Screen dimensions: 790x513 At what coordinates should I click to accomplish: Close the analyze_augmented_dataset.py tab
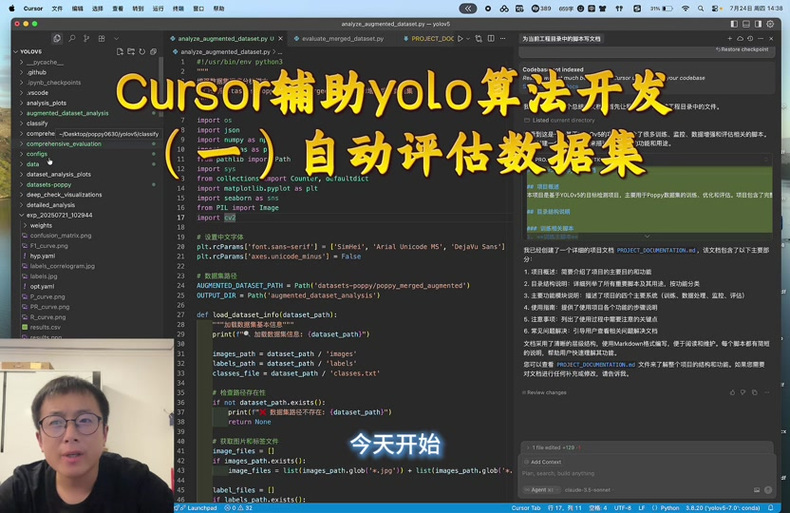coord(281,38)
